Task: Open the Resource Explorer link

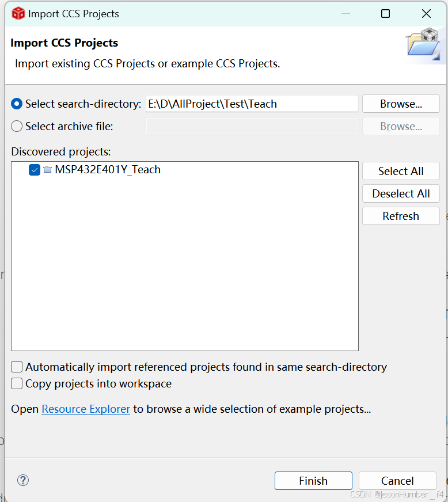Action: (x=85, y=409)
